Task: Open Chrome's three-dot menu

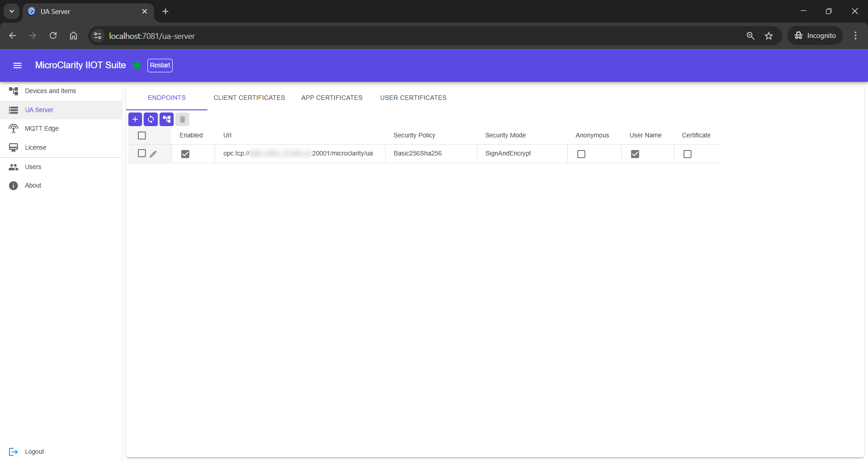Action: tap(855, 36)
